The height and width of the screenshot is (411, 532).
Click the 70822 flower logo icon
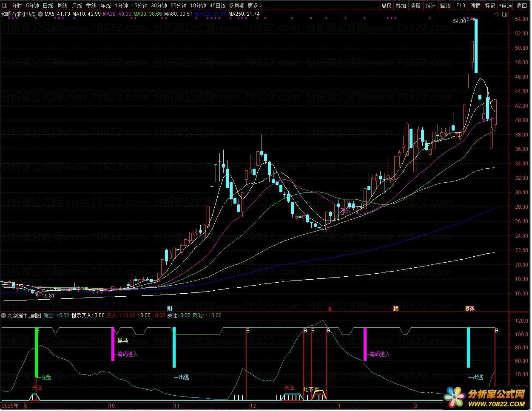[454, 397]
